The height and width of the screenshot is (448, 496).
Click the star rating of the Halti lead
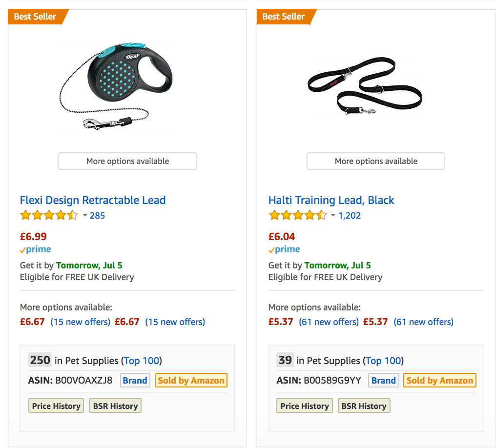pyautogui.click(x=298, y=215)
